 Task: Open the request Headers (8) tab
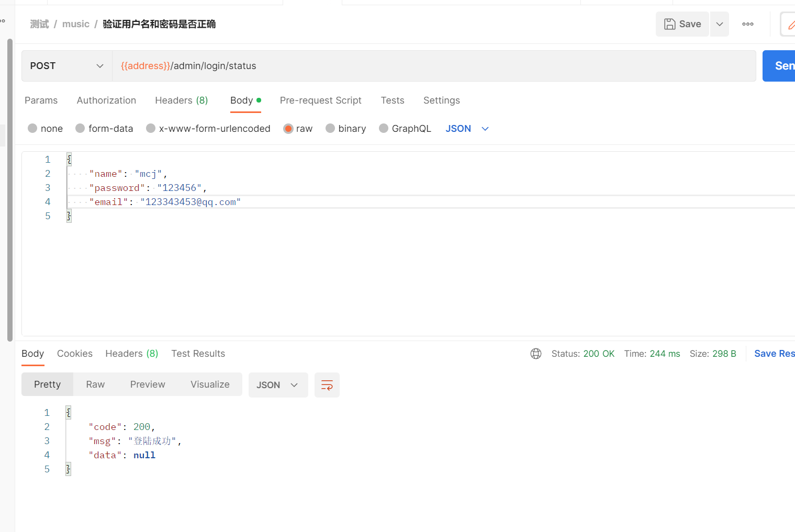[x=182, y=100]
